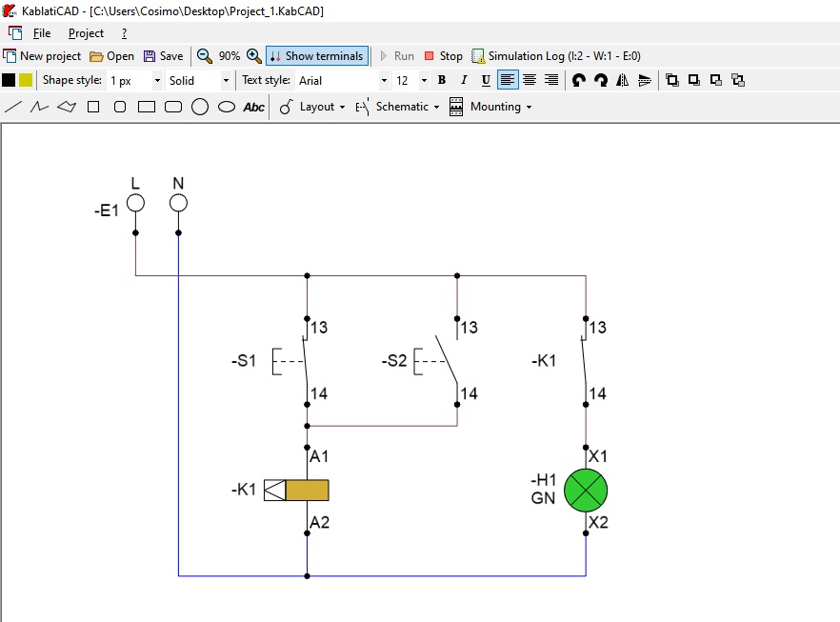Select the Abc text tool

coord(254,107)
